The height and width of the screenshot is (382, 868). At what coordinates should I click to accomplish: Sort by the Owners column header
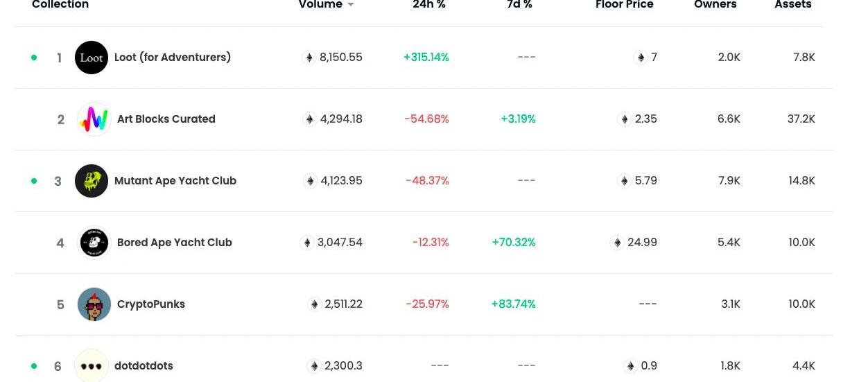[715, 4]
